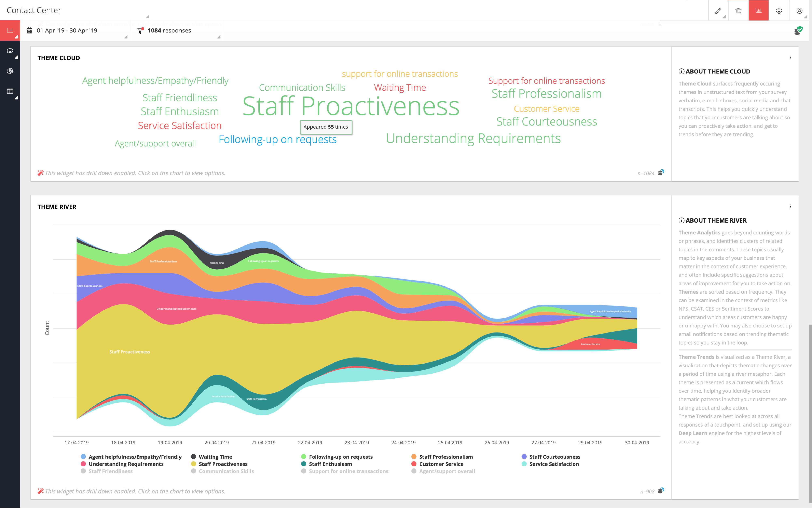This screenshot has width=812, height=508.
Task: Open the table grid sidebar icon
Action: pos(10,91)
